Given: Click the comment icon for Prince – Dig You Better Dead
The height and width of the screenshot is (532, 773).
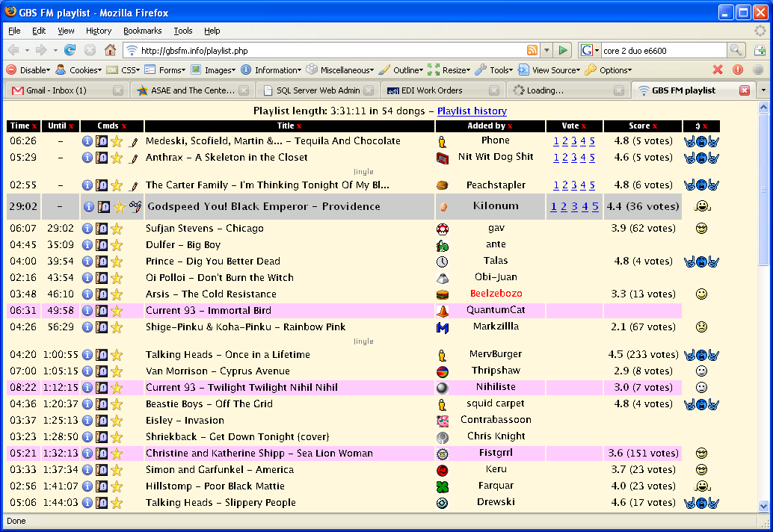Looking at the screenshot, I should tap(102, 262).
